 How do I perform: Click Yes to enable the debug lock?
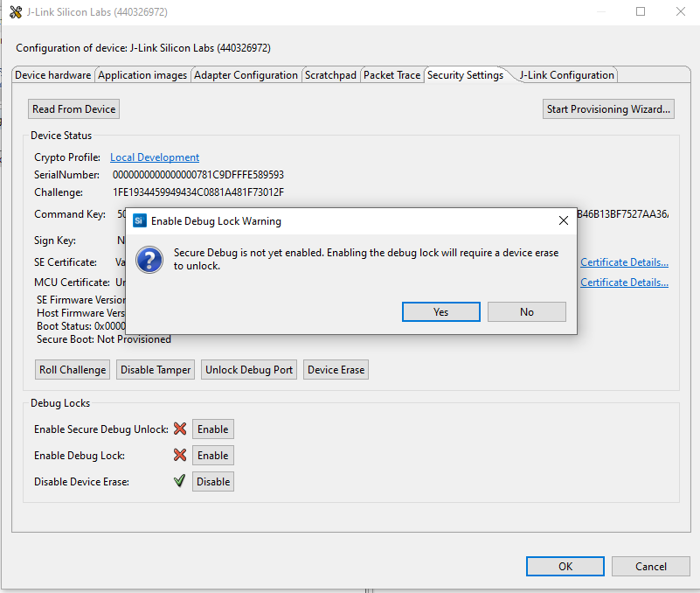pos(440,311)
